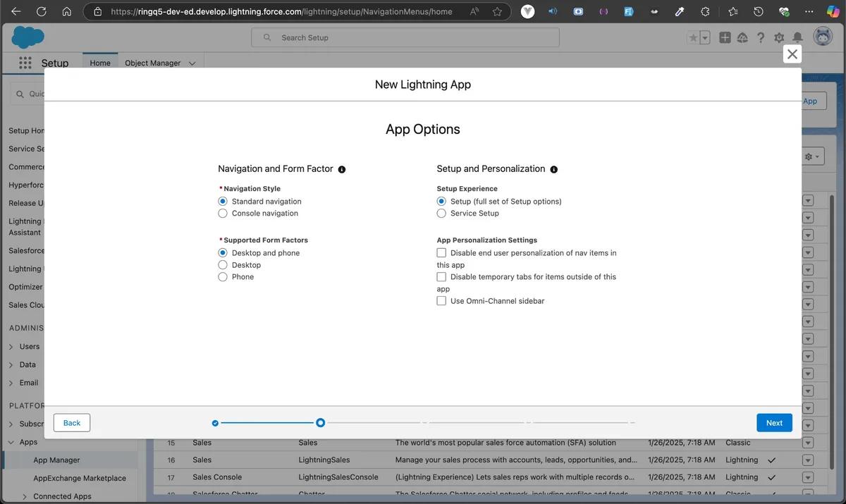This screenshot has width=846, height=504.
Task: Click the Salesforce cloud logo
Action: pyautogui.click(x=27, y=37)
